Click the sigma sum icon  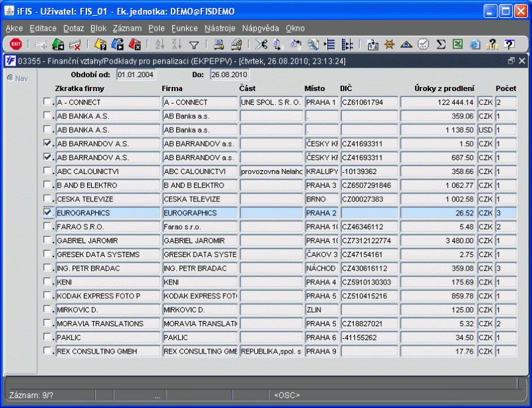[x=441, y=44]
